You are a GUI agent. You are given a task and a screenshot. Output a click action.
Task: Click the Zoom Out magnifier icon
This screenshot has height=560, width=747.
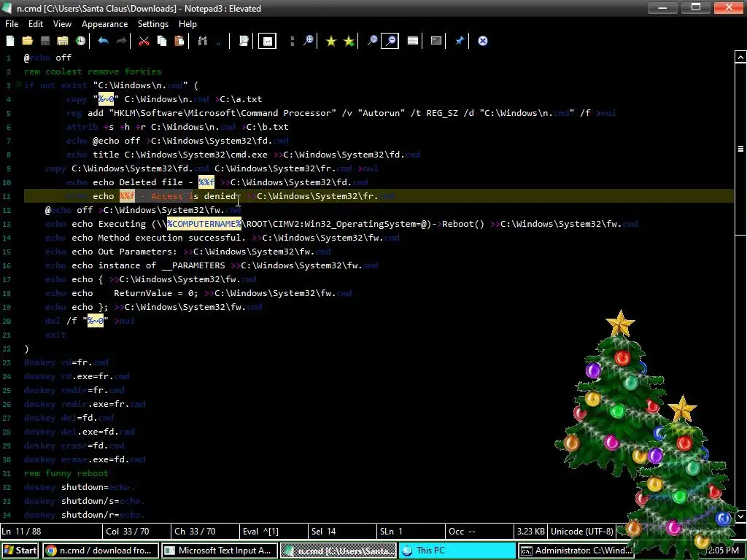[x=390, y=41]
